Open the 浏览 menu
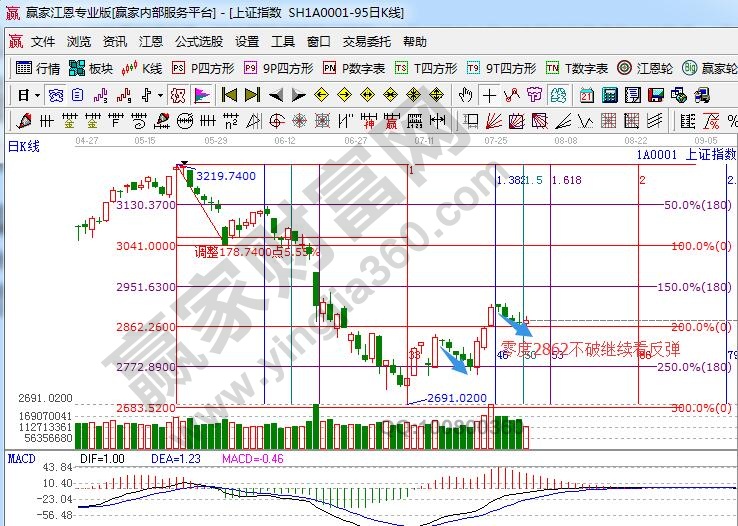 [79, 42]
